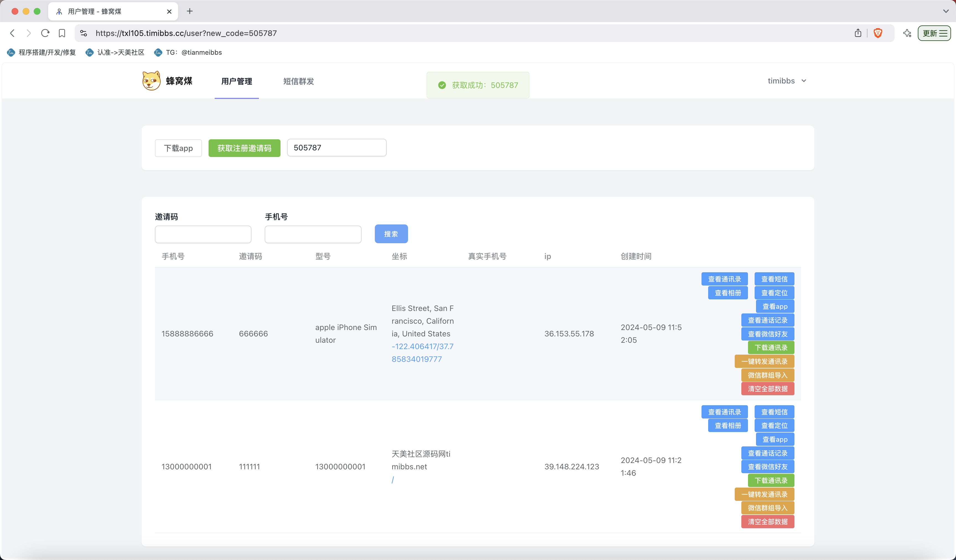Click the 获取注册邀请码 green button
956x560 pixels.
(x=244, y=148)
